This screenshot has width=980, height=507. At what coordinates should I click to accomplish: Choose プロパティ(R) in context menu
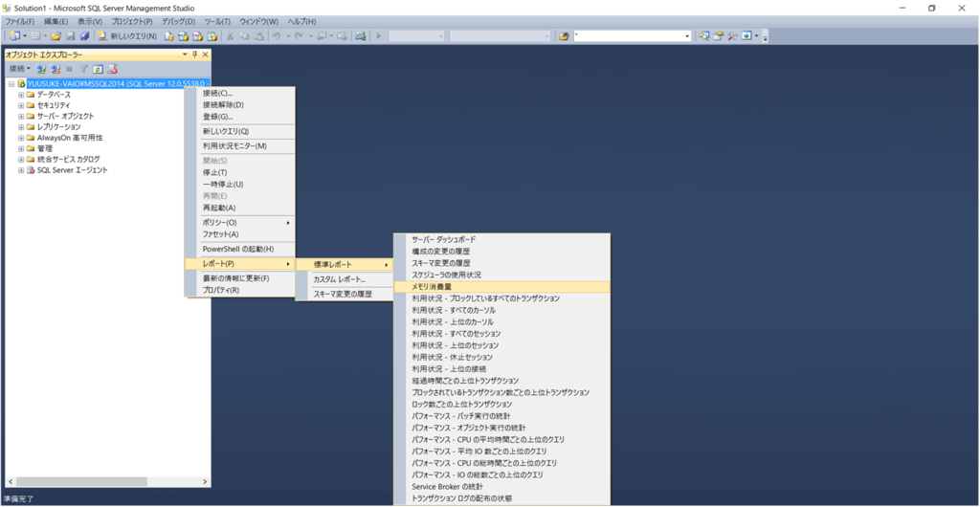(x=240, y=291)
